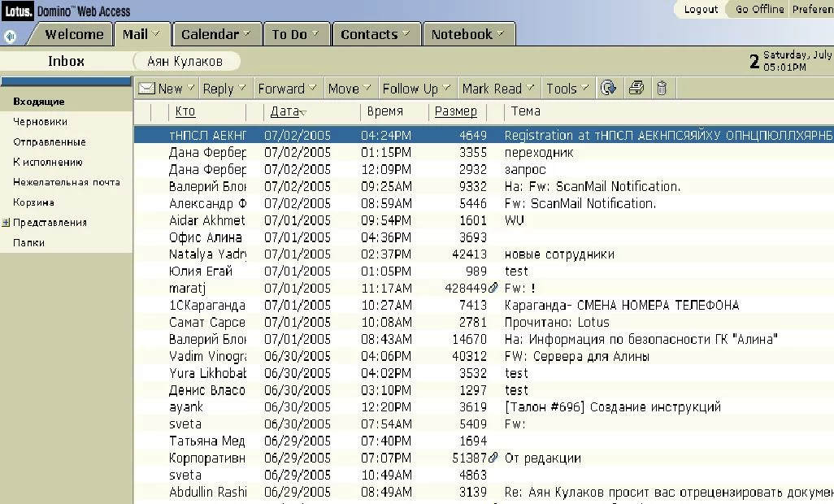Click the trash can delete icon
This screenshot has height=504, width=834.
pos(662,89)
